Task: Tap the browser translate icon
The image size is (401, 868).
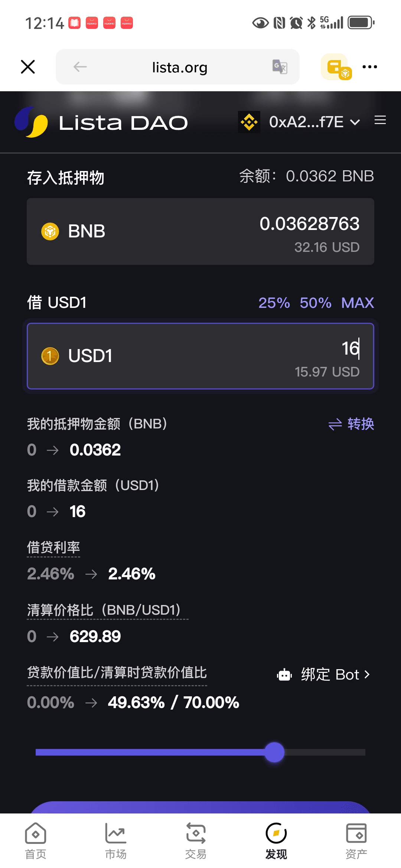Action: point(280,67)
